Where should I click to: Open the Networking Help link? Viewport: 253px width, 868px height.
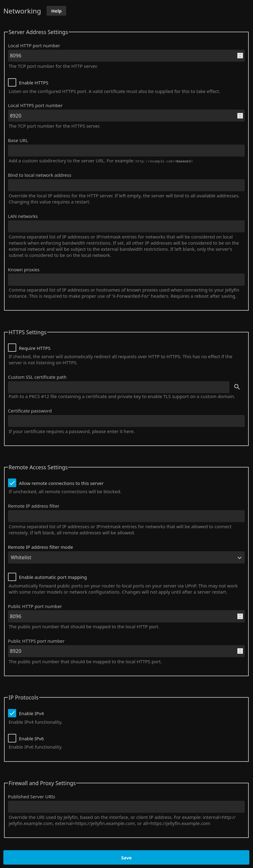tap(56, 11)
